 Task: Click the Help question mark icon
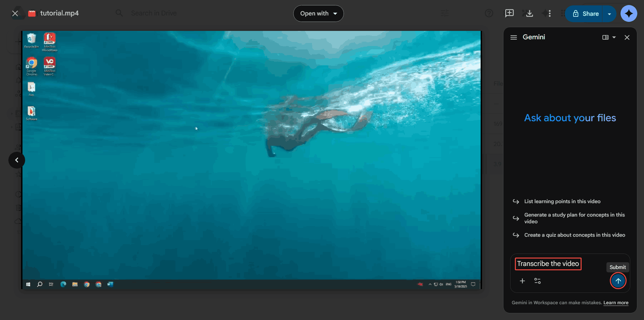click(x=489, y=13)
